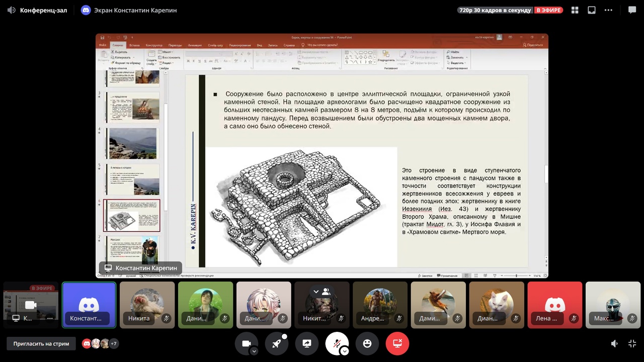Click the 114% zoom level

tap(537, 276)
